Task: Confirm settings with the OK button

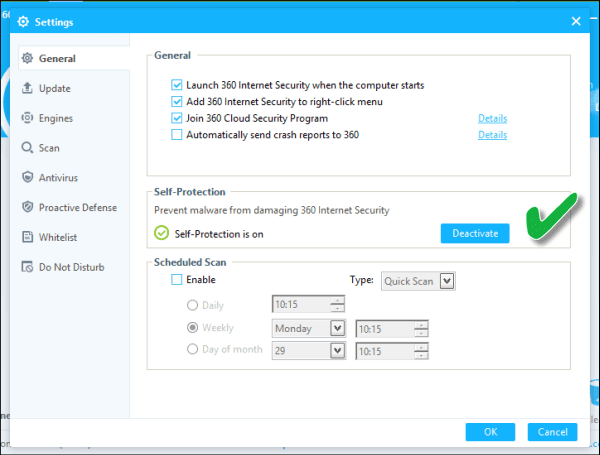Action: pyautogui.click(x=490, y=432)
